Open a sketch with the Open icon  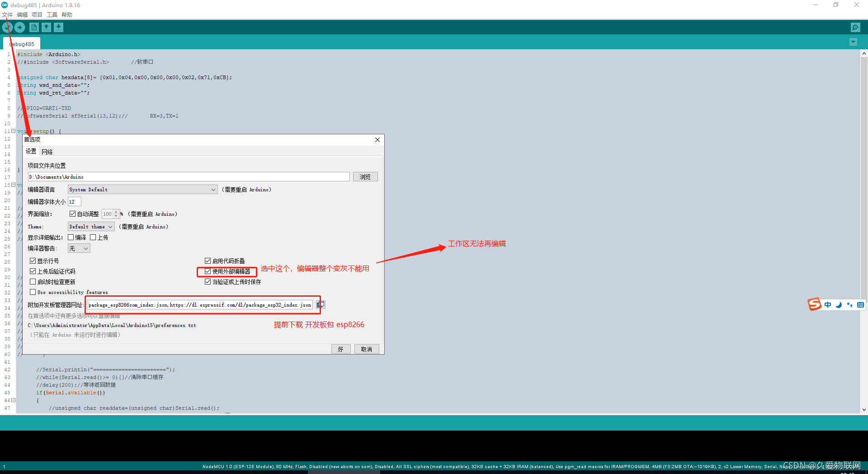click(46, 28)
